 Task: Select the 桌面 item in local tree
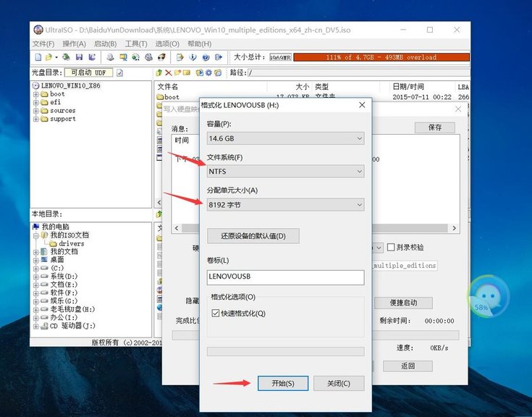point(57,260)
